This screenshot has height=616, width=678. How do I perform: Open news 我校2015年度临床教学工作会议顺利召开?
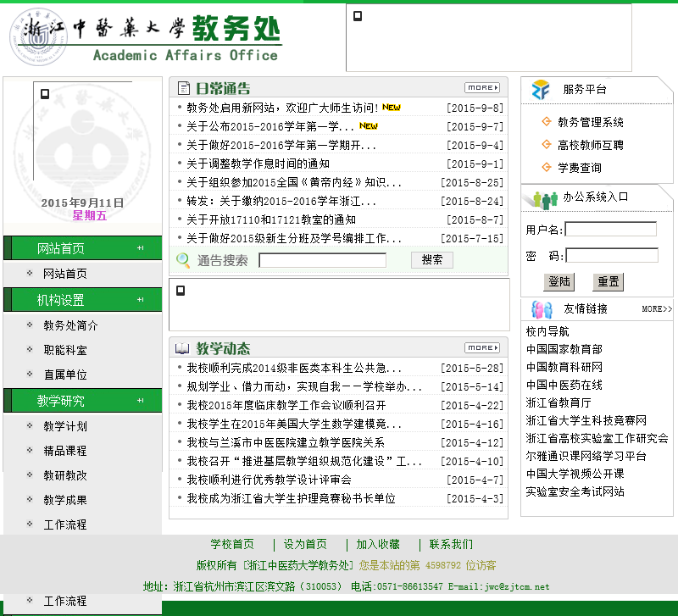pyautogui.click(x=286, y=405)
